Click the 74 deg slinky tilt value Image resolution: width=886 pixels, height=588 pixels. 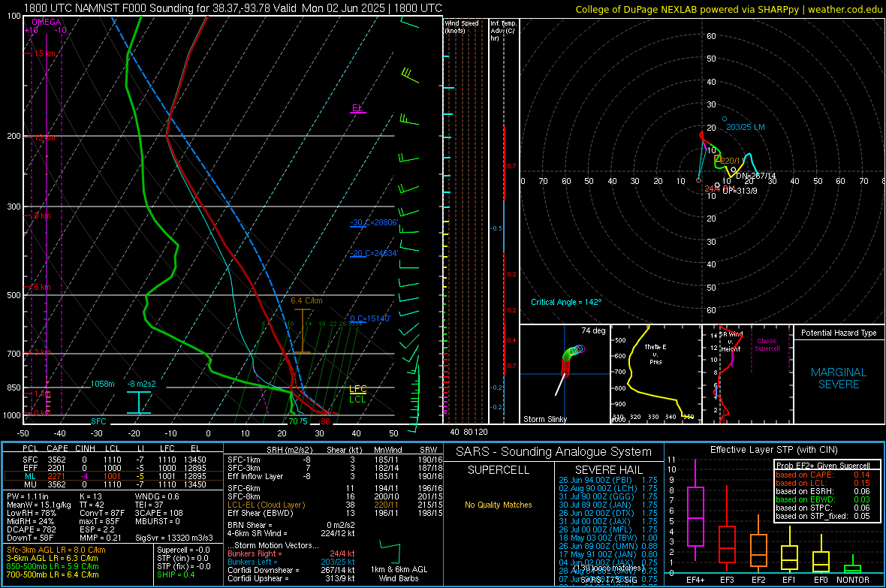pyautogui.click(x=593, y=330)
